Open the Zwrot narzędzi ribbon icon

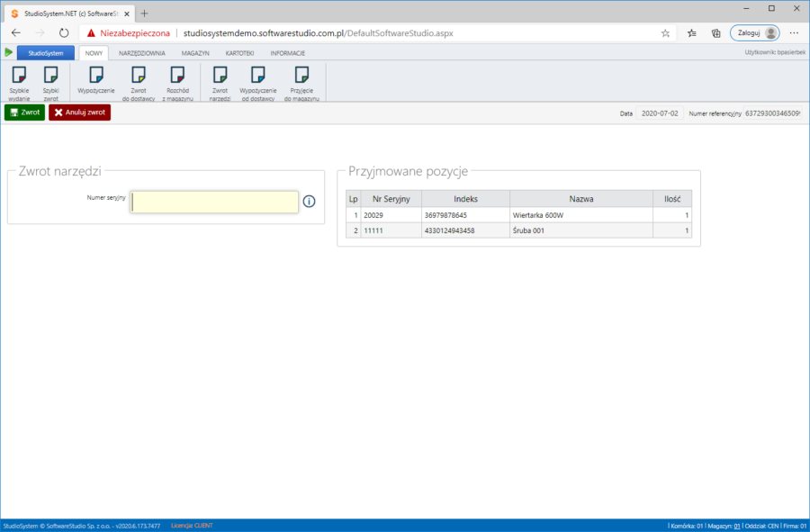point(220,83)
